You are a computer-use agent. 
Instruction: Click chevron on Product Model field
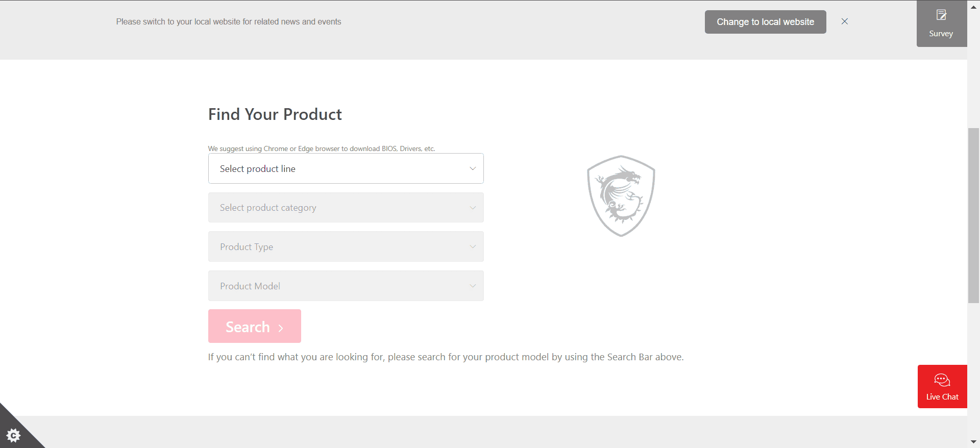click(473, 286)
